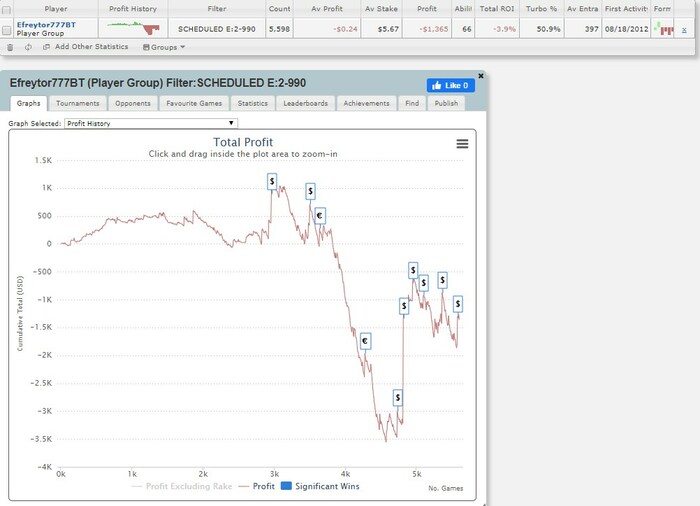Sort by Count column header
The width and height of the screenshot is (700, 506).
pyautogui.click(x=279, y=8)
